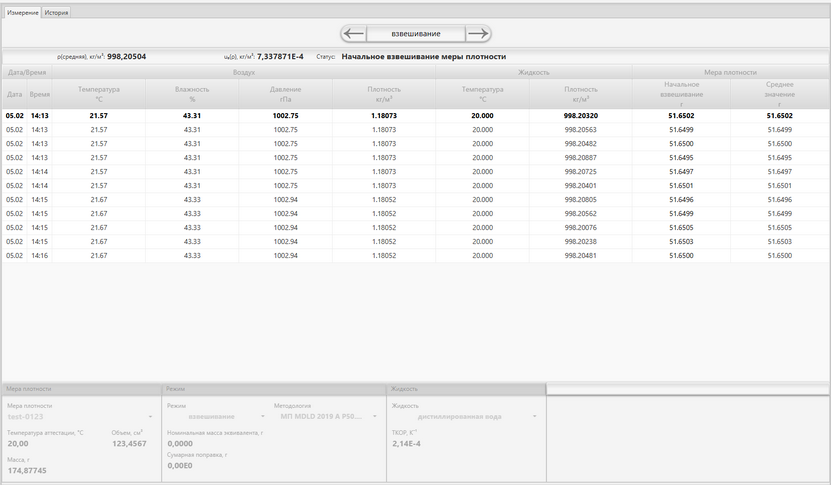Click the Масса field 174,87745
The image size is (831, 485).
tap(27, 471)
